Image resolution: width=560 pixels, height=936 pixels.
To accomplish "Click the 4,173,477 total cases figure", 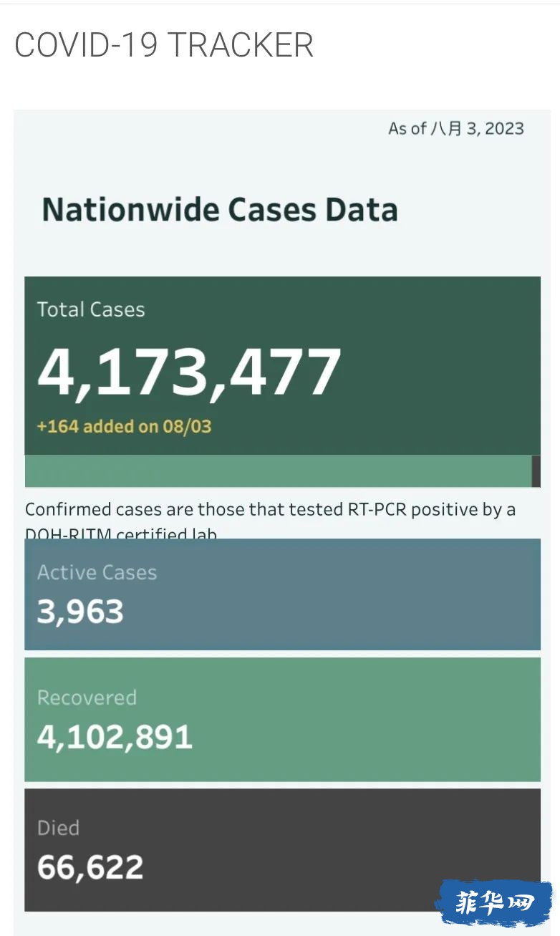I will click(189, 372).
